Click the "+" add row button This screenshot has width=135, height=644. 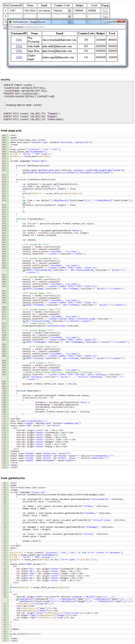(5, 28)
